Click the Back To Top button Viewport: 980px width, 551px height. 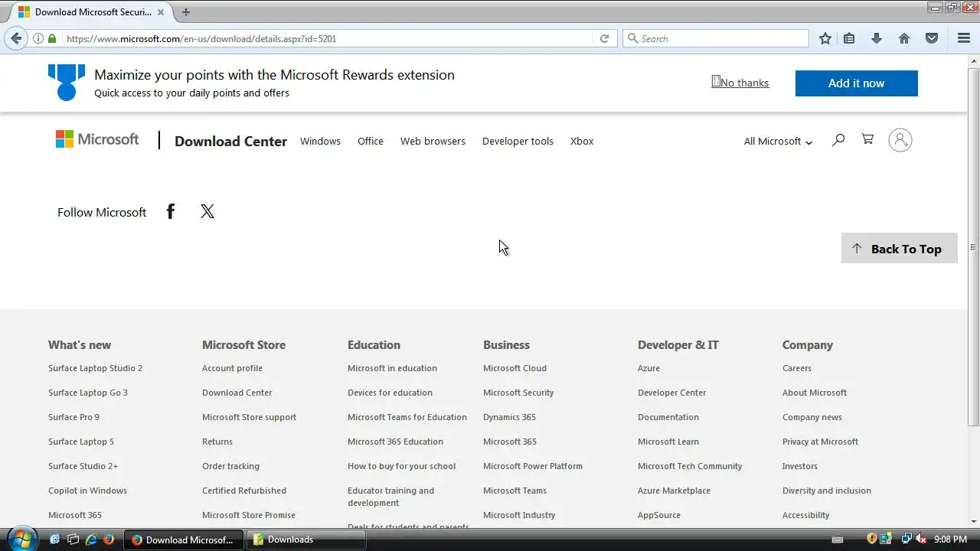900,249
